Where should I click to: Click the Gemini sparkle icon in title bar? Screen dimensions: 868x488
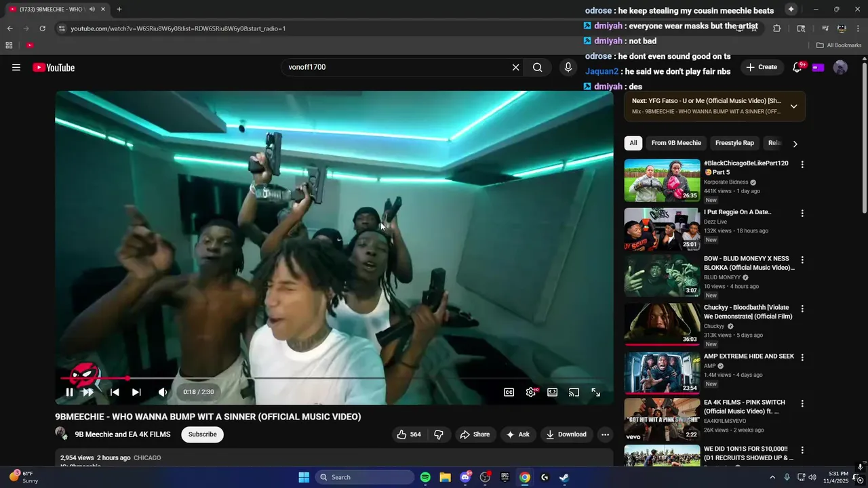791,9
